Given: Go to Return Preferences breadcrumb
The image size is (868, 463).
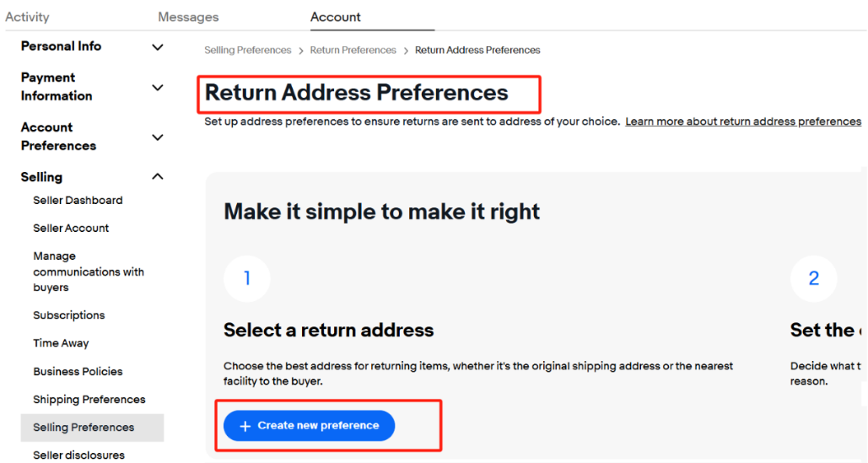Looking at the screenshot, I should (x=353, y=51).
